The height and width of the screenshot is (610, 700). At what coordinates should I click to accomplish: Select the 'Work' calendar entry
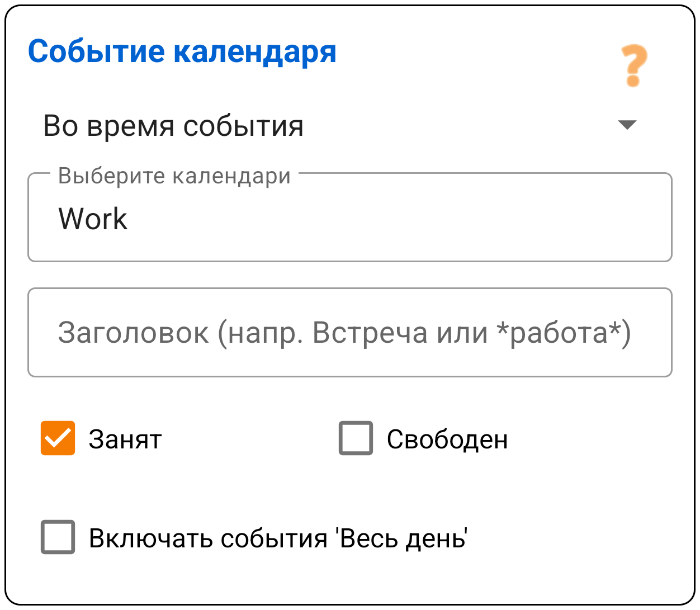(92, 218)
